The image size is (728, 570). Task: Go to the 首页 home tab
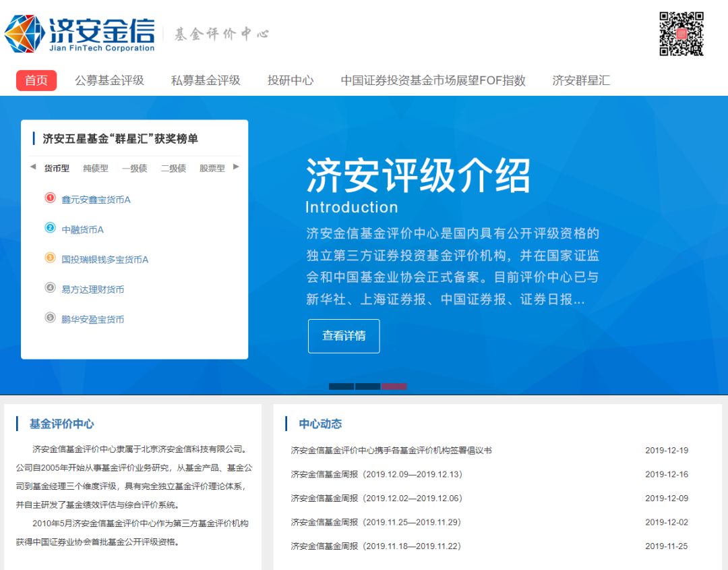pyautogui.click(x=36, y=80)
